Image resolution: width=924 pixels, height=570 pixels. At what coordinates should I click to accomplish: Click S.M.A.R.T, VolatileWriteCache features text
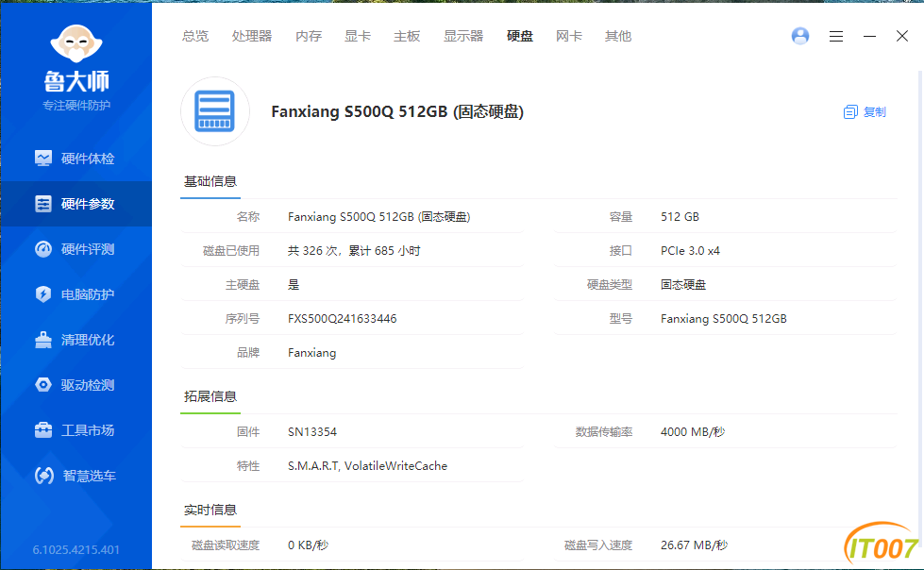[367, 466]
